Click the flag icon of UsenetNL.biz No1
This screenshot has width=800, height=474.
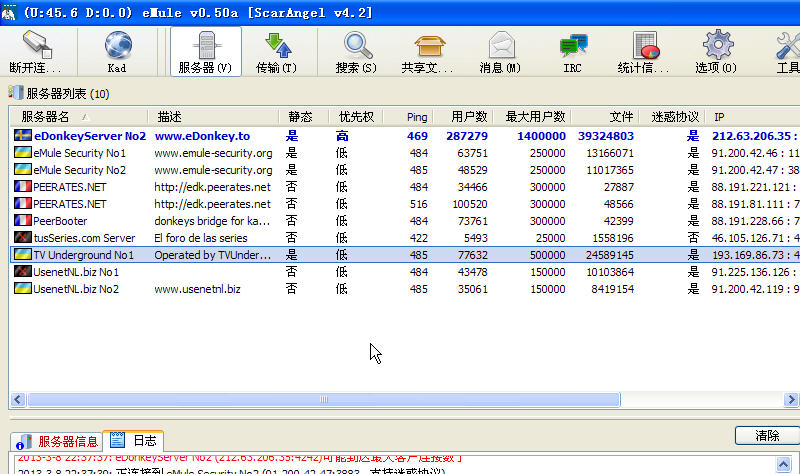(x=22, y=271)
